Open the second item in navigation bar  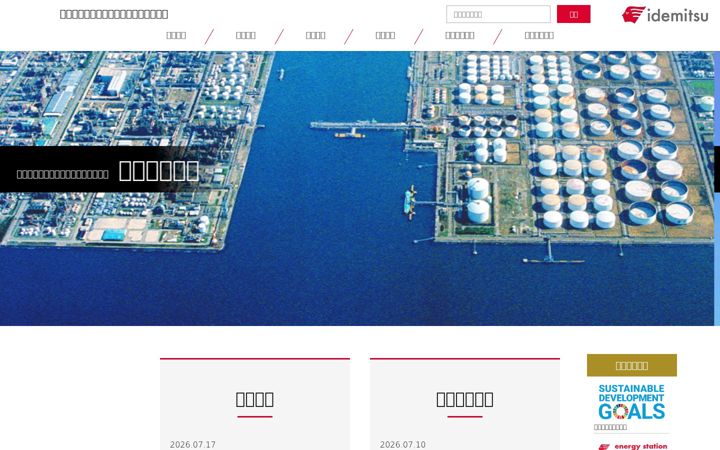click(x=246, y=35)
